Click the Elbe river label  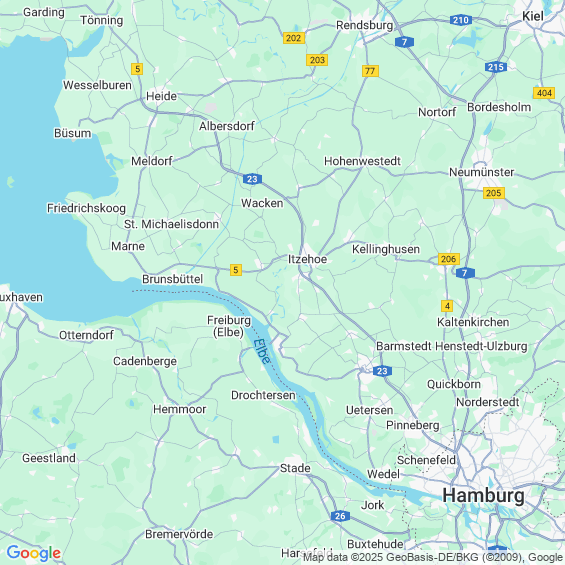(262, 352)
